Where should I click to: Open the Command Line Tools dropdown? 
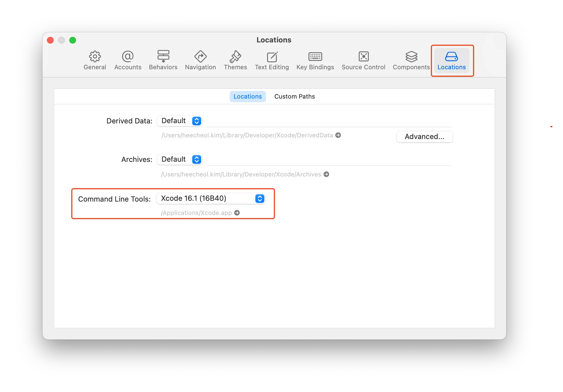coord(211,199)
